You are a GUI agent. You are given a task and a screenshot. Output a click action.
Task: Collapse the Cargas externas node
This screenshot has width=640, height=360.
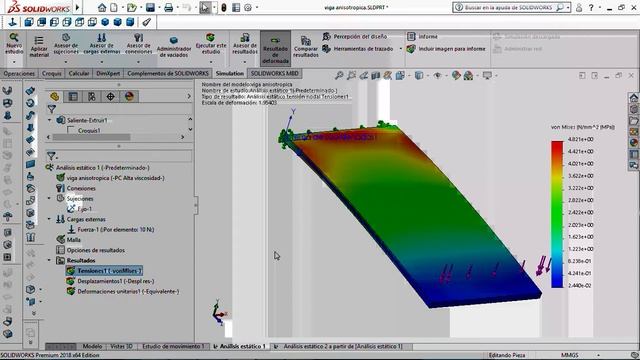click(x=49, y=219)
